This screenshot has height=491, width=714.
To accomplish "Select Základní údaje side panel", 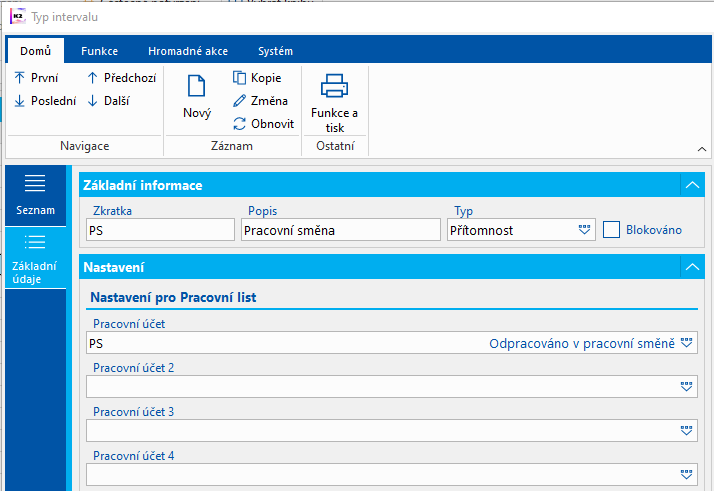I will 35,257.
